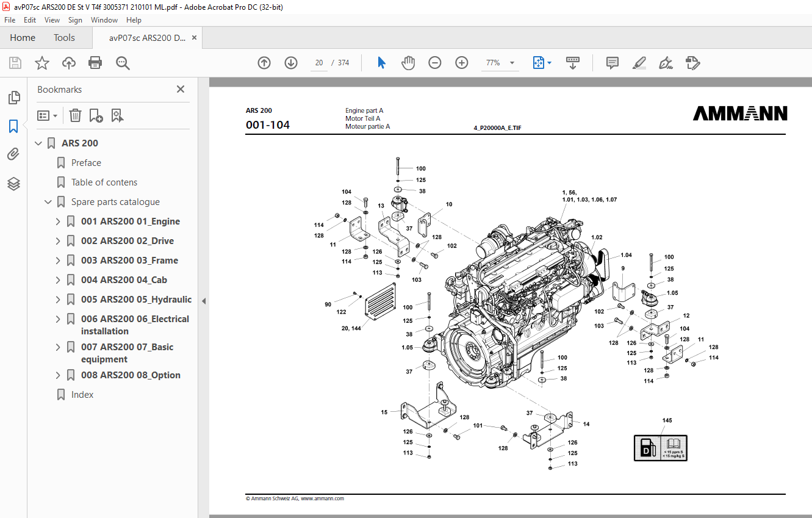This screenshot has height=518, width=812.
Task: Click the stamp/request signature icon
Action: 693,63
